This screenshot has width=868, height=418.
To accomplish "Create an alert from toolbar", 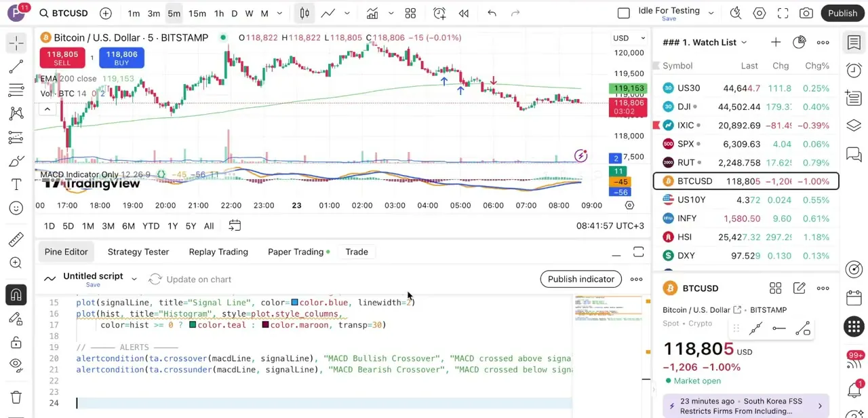I will click(x=439, y=13).
